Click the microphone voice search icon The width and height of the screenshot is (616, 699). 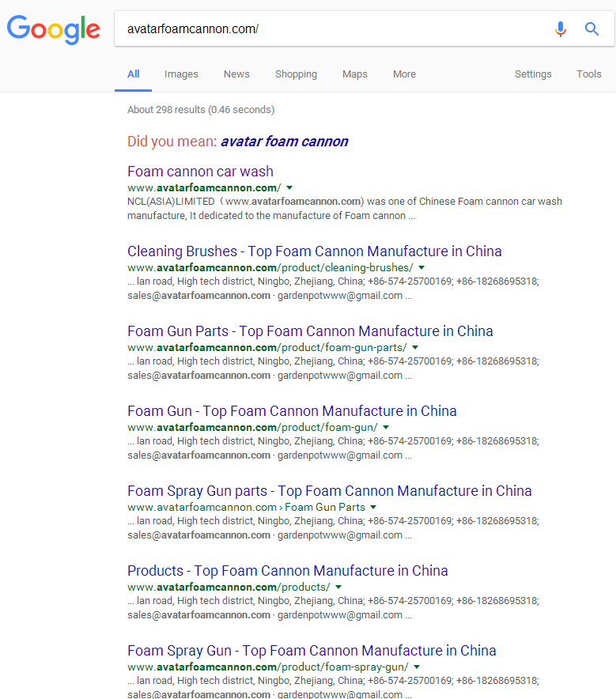pyautogui.click(x=561, y=29)
